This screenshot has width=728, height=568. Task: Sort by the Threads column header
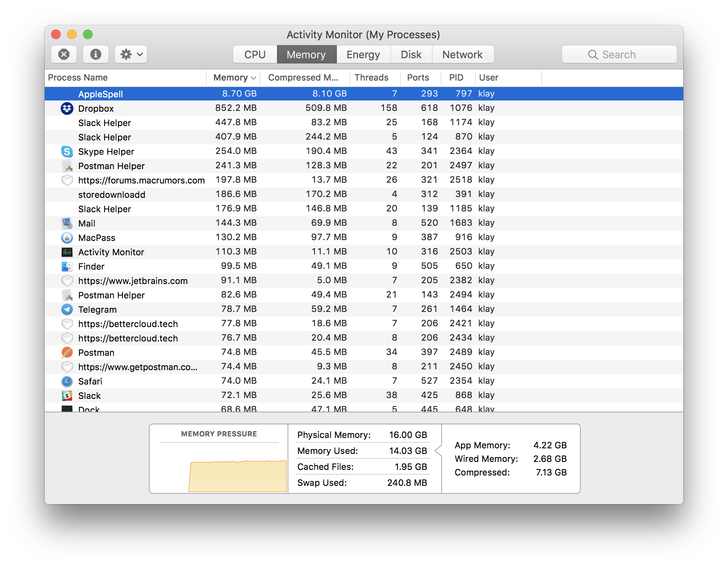375,77
